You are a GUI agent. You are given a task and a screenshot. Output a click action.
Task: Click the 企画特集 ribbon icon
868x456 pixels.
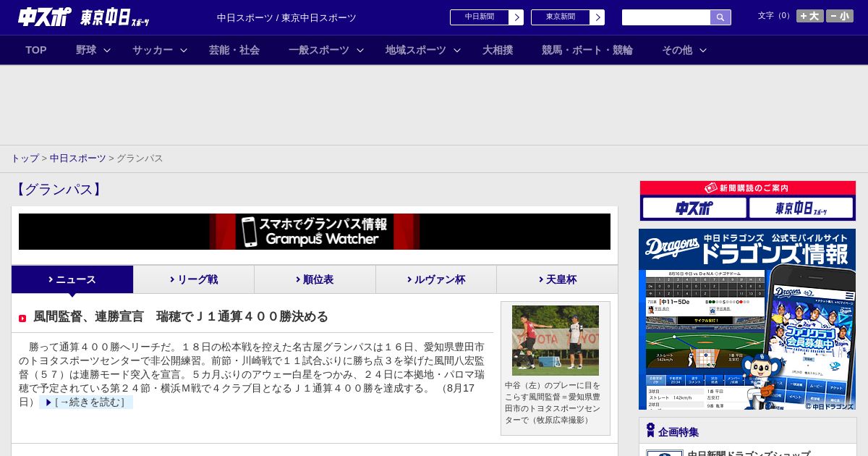coord(650,431)
